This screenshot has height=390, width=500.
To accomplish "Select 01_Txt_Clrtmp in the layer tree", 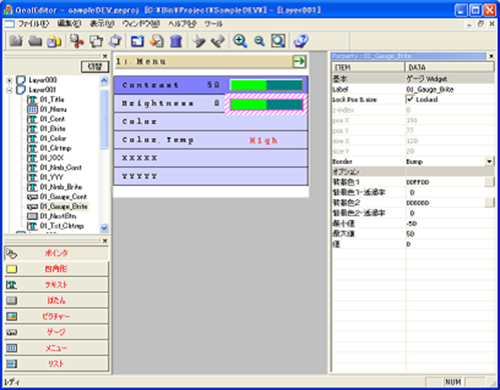I will coord(62,226).
